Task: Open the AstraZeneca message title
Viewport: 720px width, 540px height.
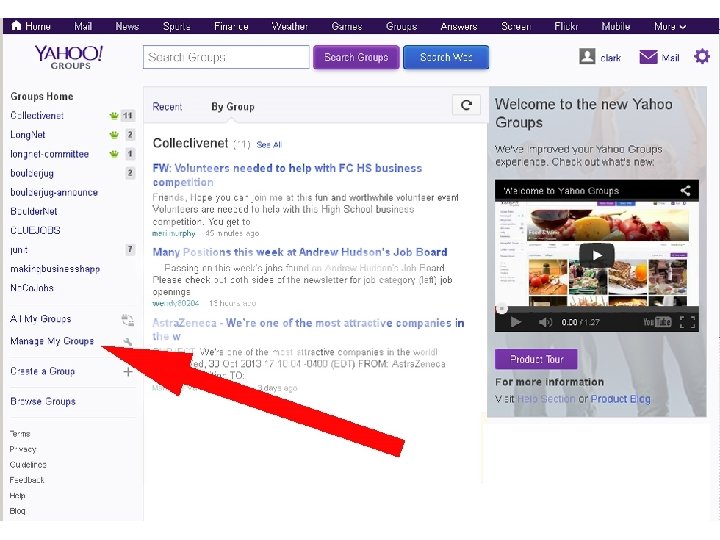Action: 308,330
